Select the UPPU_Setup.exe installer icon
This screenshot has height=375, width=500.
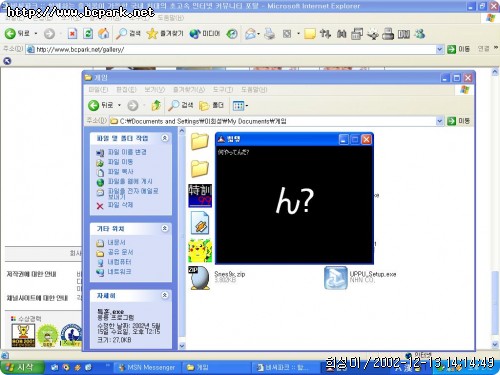336,278
